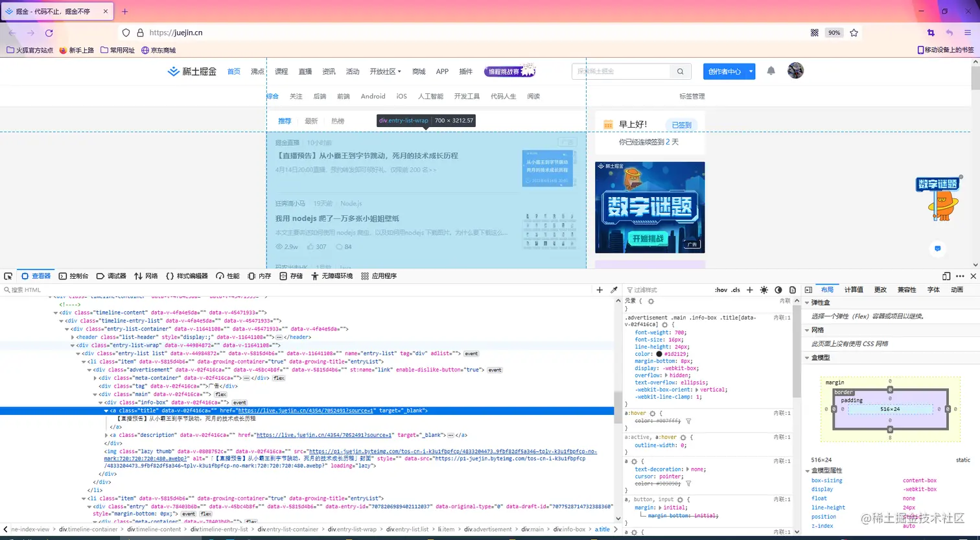
Task: Open the 性能 performance tab
Action: [x=227, y=276]
